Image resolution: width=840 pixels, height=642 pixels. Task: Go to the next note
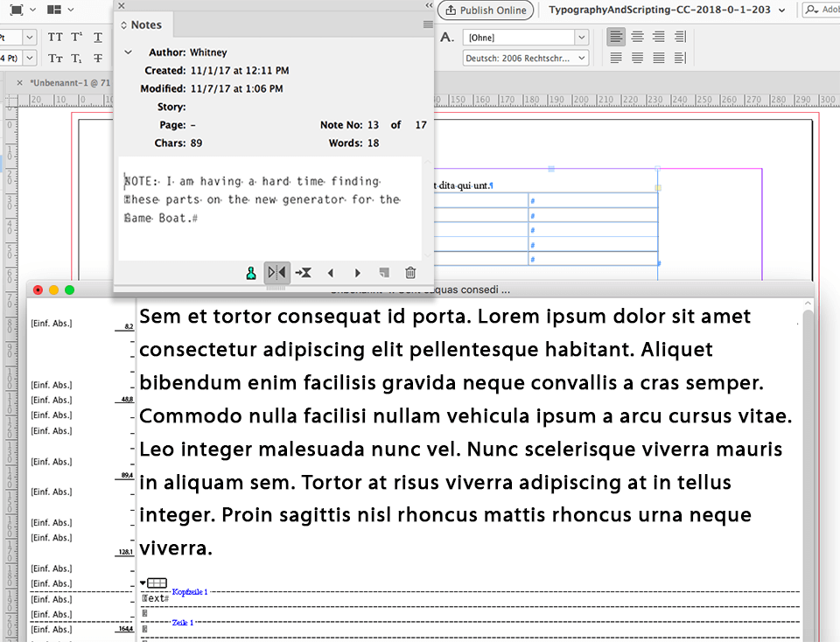tap(357, 272)
